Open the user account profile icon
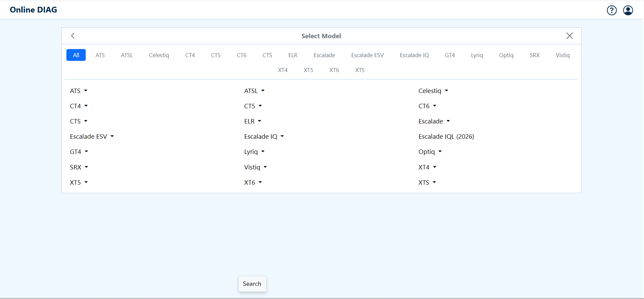Image resolution: width=644 pixels, height=299 pixels. click(628, 10)
